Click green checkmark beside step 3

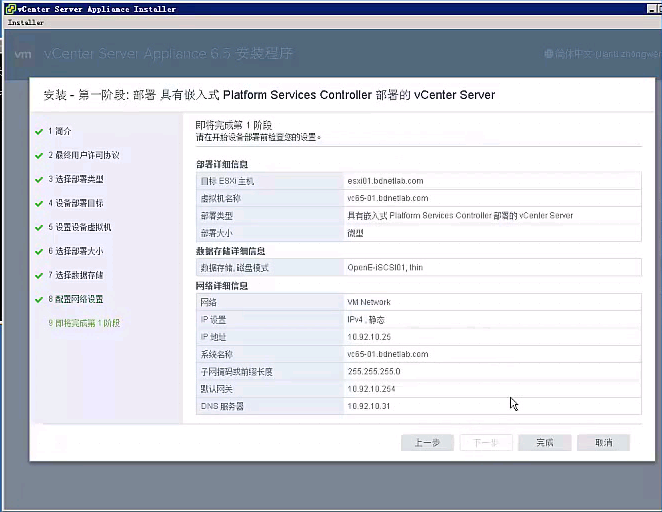click(x=39, y=180)
